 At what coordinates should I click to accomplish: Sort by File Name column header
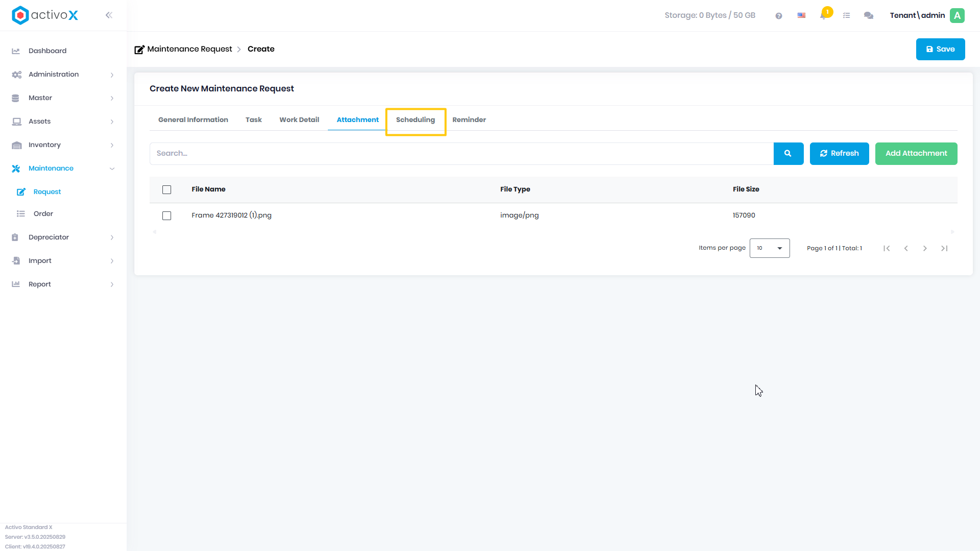pos(208,189)
